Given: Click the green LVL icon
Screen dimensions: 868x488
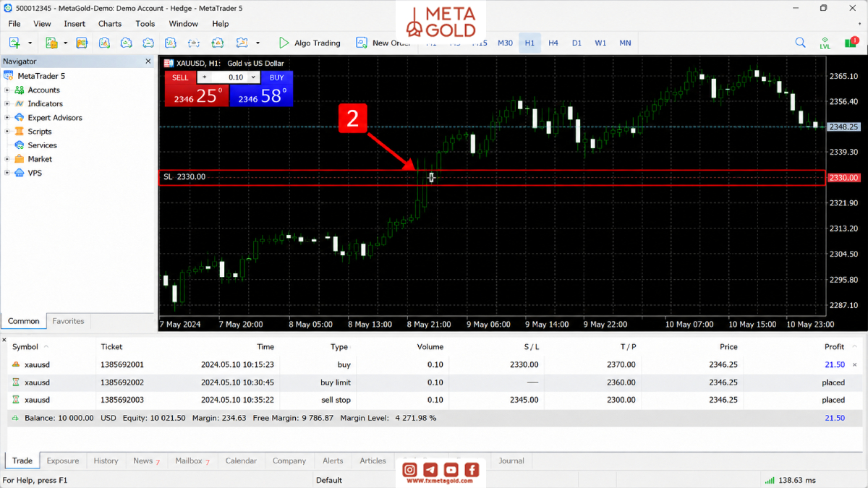Looking at the screenshot, I should [x=825, y=43].
